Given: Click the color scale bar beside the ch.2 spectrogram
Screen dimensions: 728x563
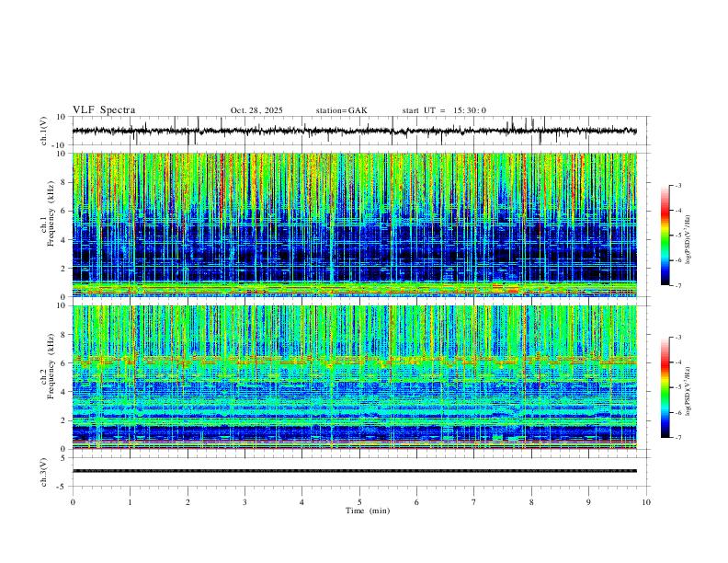Looking at the screenshot, I should coord(665,387).
